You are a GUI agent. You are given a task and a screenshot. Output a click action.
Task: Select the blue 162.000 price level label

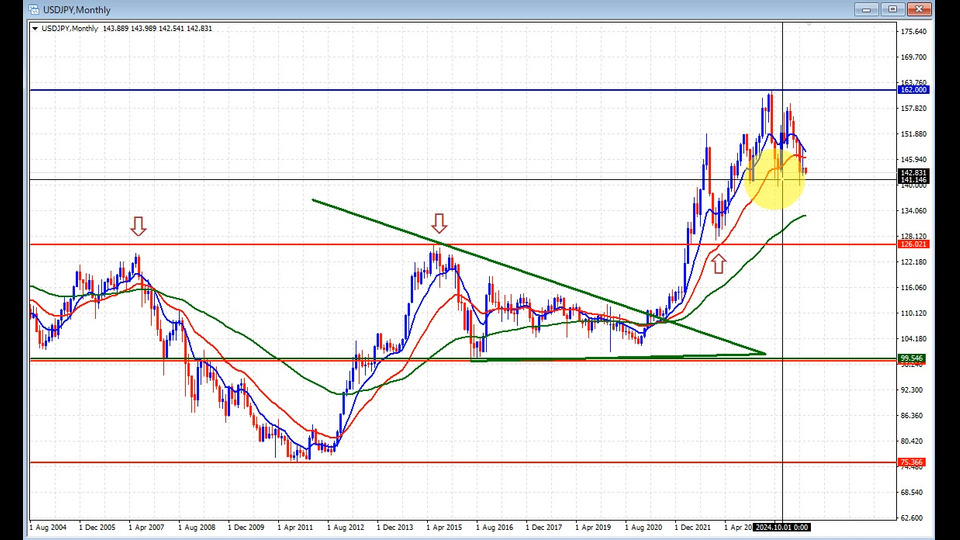pyautogui.click(x=913, y=90)
